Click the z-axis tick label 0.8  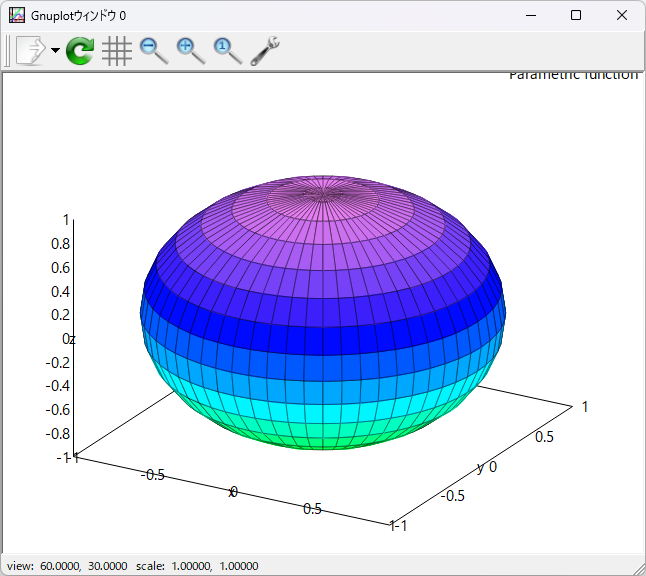tap(61, 244)
